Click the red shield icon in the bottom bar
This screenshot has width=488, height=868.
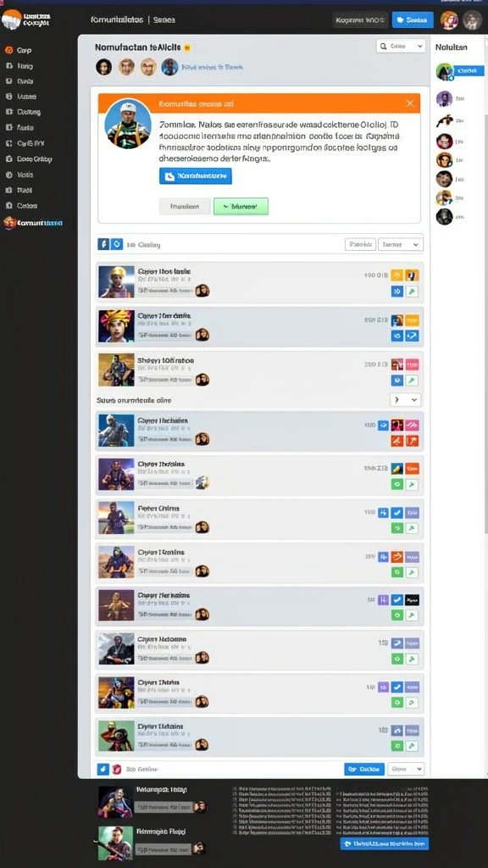[x=117, y=769]
